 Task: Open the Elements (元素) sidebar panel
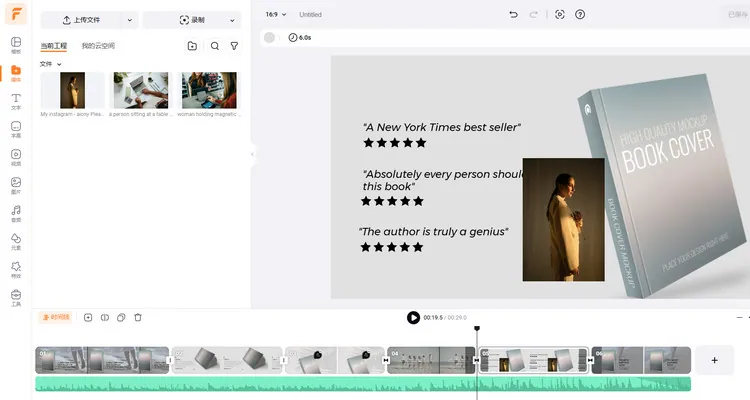tap(16, 242)
